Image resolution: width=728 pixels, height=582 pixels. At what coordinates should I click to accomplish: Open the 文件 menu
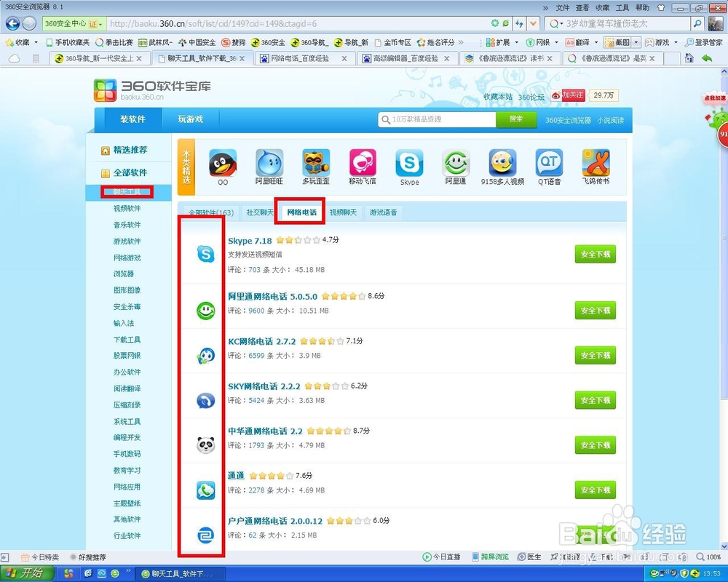[562, 7]
